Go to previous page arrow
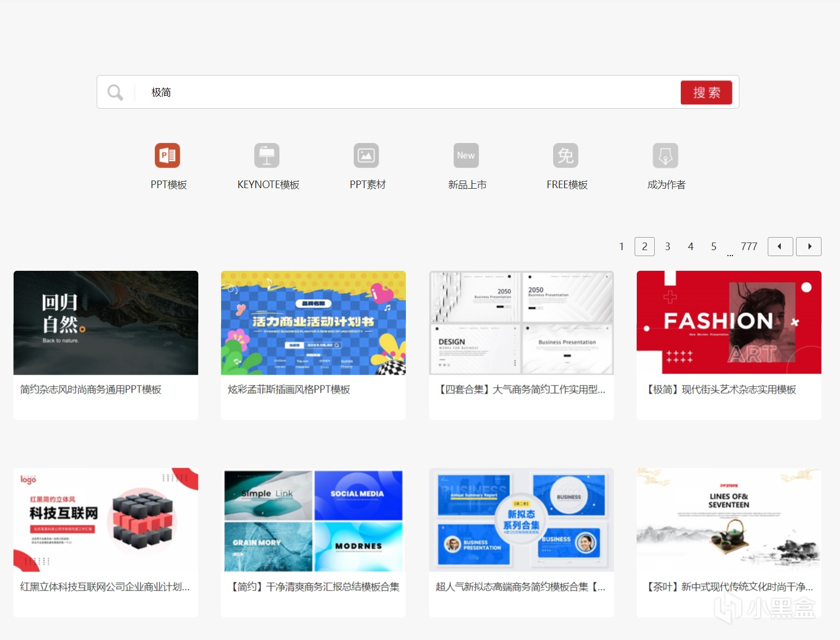840x640 pixels. click(780, 246)
